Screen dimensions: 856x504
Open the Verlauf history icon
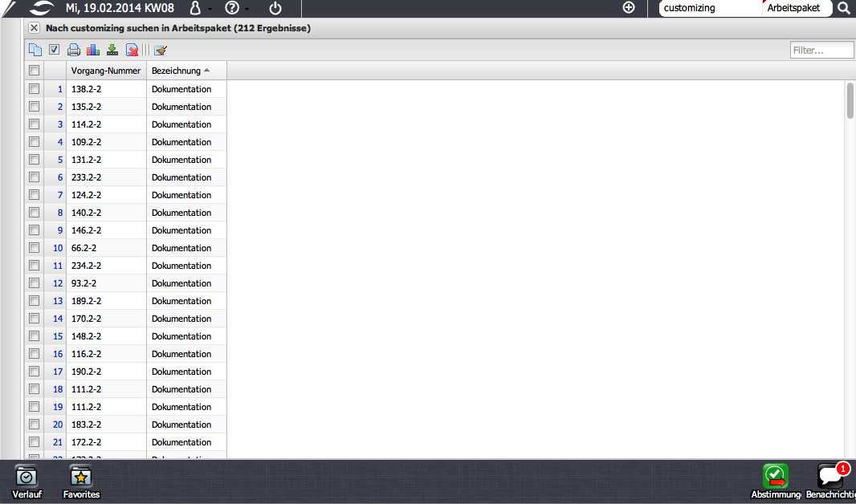(26, 482)
